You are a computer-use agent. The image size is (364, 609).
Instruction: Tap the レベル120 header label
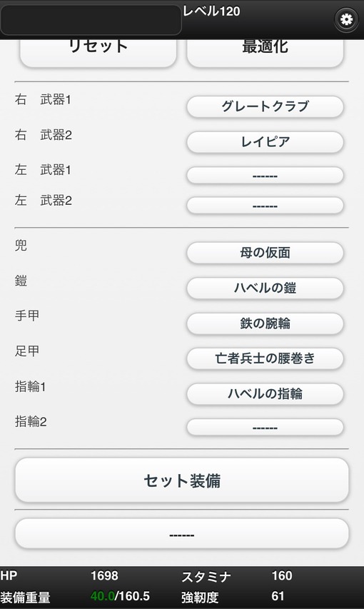click(211, 11)
